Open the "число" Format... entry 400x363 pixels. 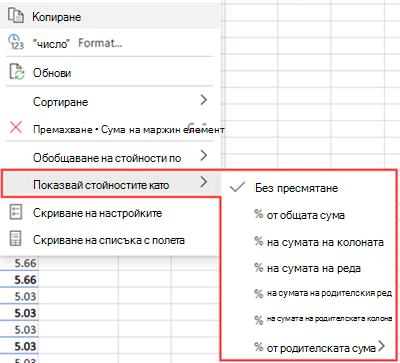(x=110, y=43)
